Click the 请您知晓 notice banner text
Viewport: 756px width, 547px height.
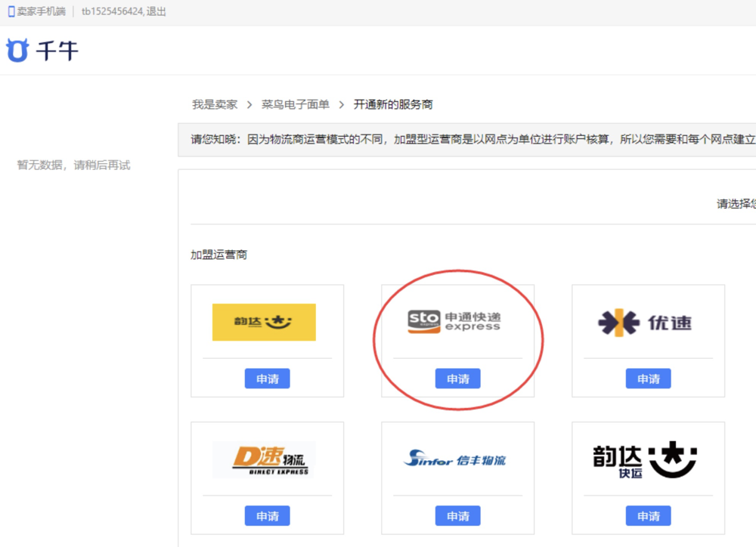point(473,139)
